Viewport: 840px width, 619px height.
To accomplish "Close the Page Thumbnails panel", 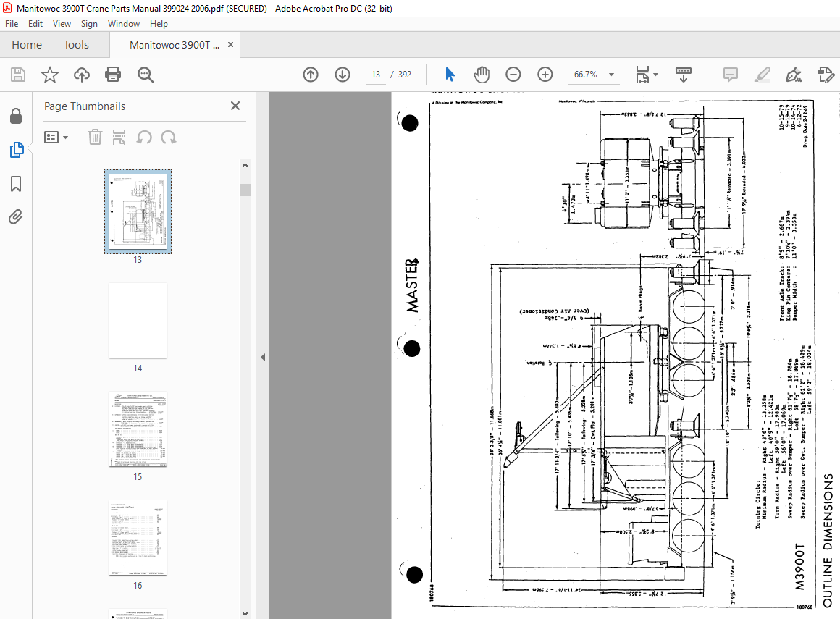I will (235, 106).
